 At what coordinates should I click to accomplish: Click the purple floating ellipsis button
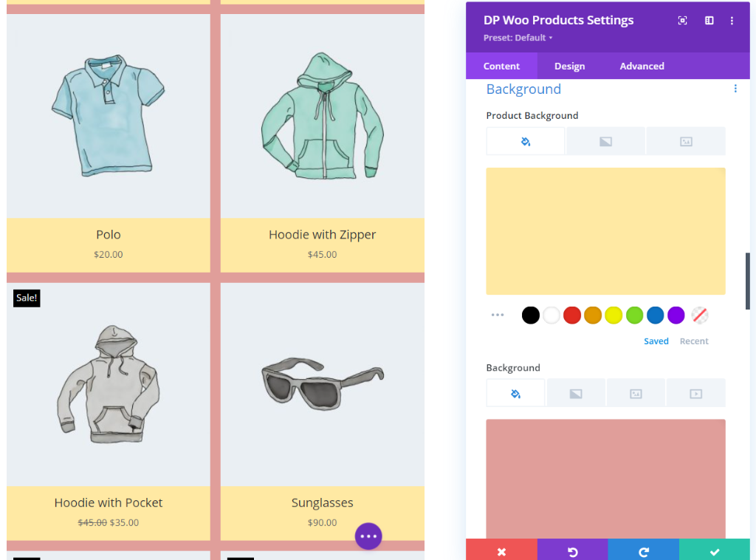[368, 536]
